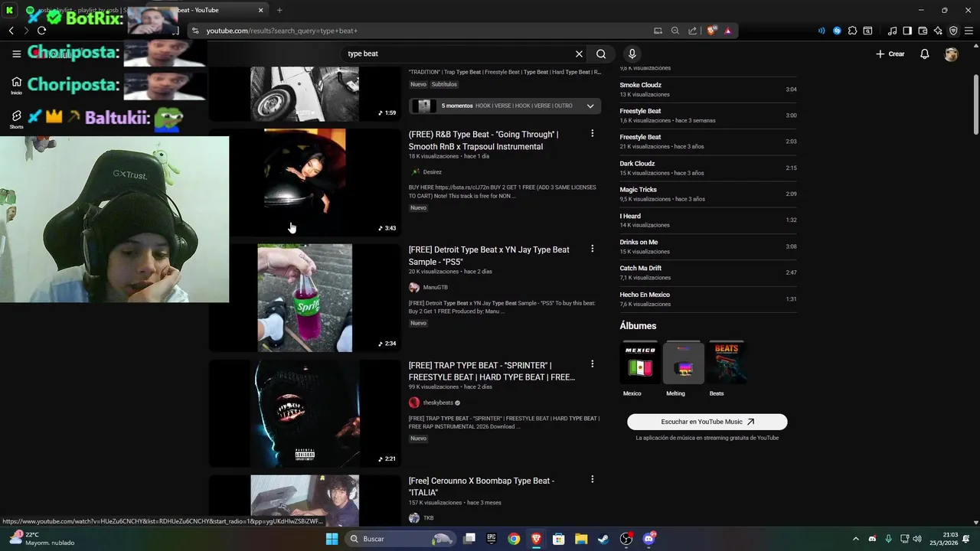The width and height of the screenshot is (980, 551).
Task: Open Steam from the taskbar
Action: click(604, 539)
